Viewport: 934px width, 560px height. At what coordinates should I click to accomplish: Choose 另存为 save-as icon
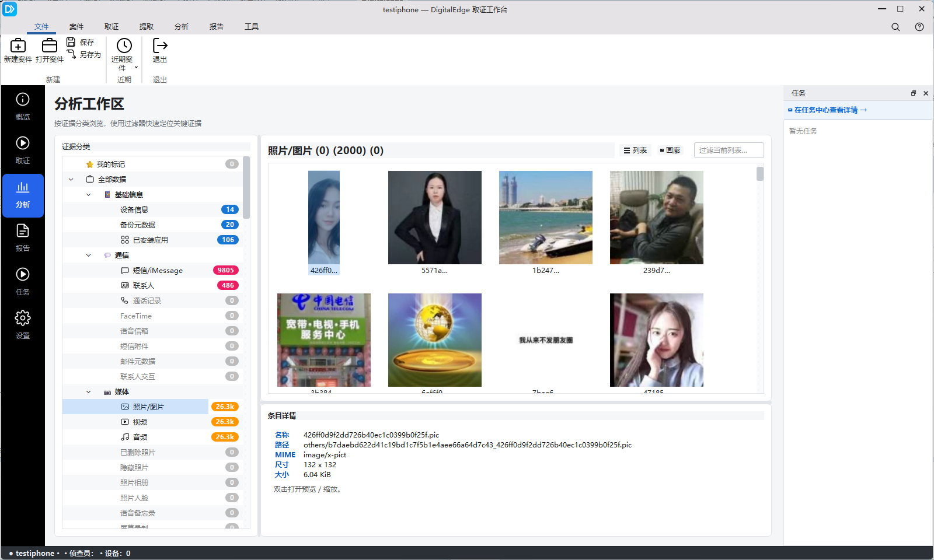click(71, 54)
